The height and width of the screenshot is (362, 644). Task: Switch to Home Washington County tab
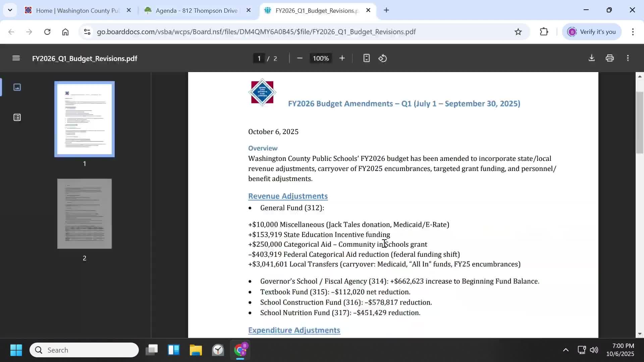(77, 10)
